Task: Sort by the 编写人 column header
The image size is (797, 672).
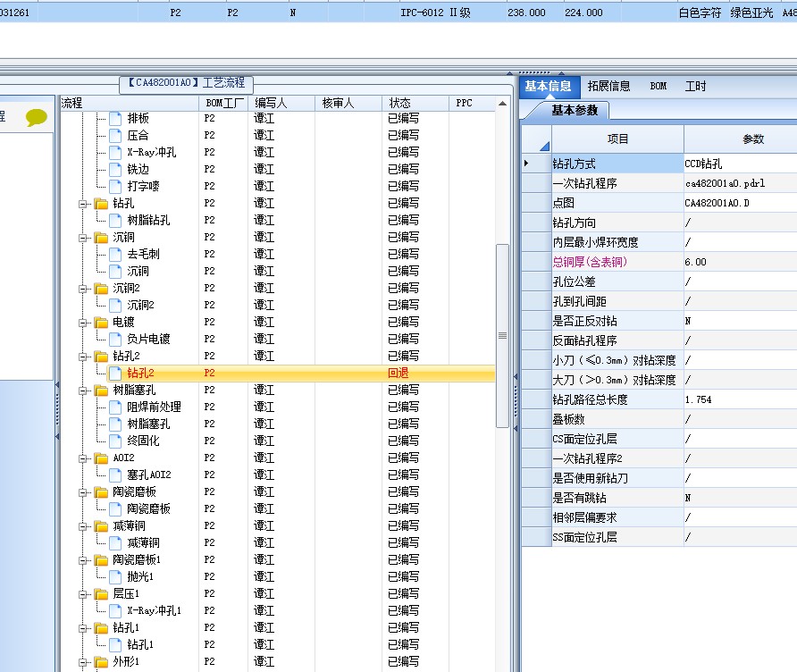Action: coord(281,103)
